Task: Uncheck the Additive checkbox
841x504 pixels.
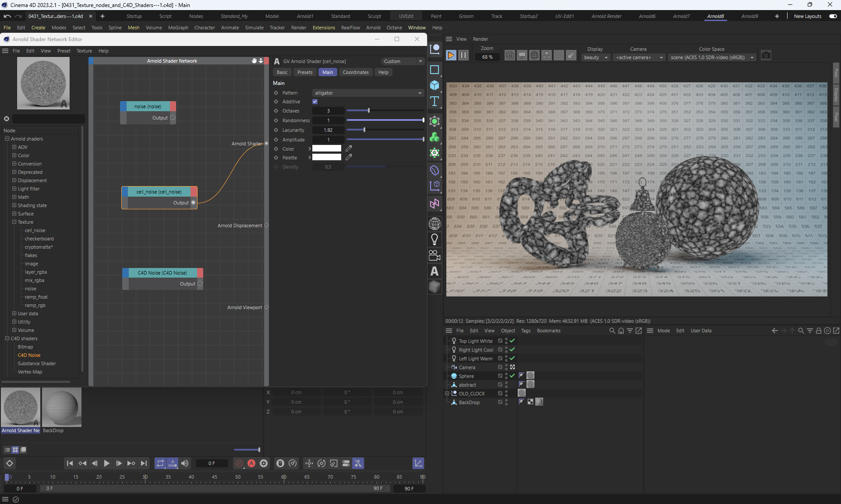Action: tap(315, 102)
